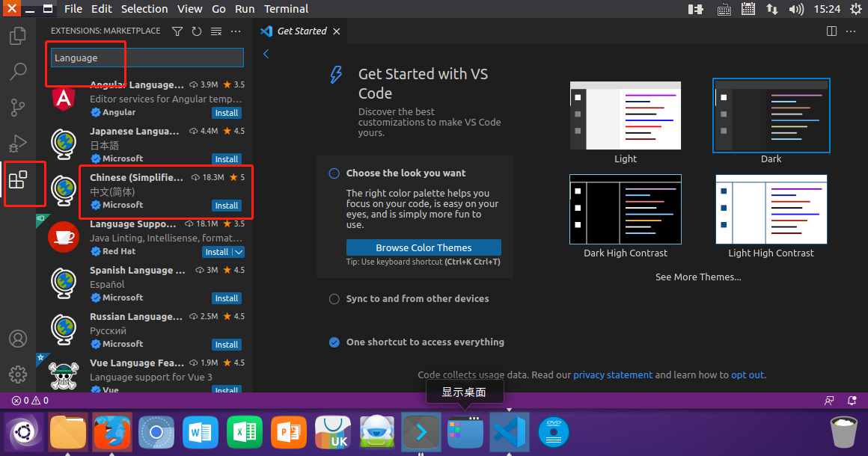Open the Extensions view icon
This screenshot has height=456, width=868.
[18, 179]
